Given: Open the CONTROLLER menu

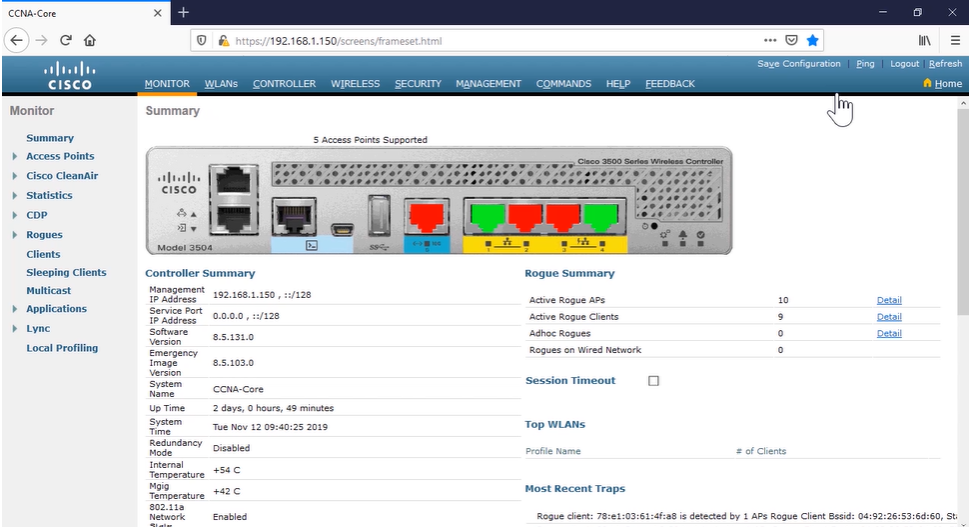Looking at the screenshot, I should pyautogui.click(x=284, y=84).
